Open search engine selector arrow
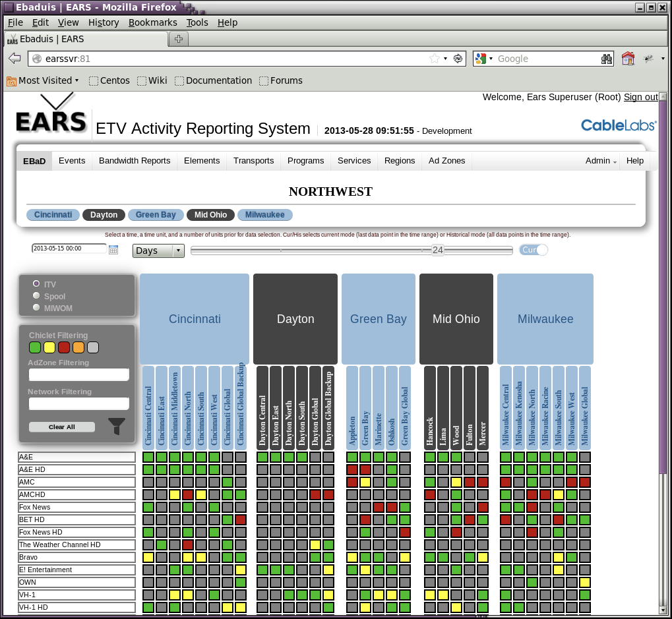672x619 pixels. [x=491, y=59]
